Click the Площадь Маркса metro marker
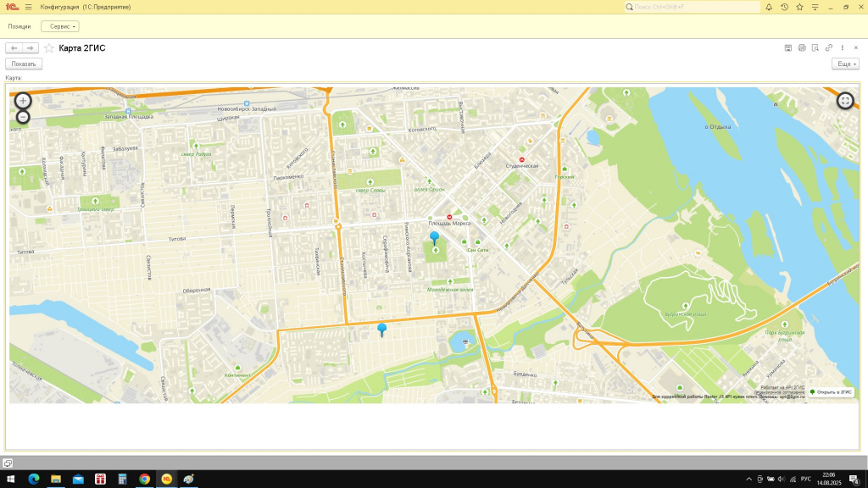Image resolution: width=868 pixels, height=488 pixels. (x=449, y=218)
